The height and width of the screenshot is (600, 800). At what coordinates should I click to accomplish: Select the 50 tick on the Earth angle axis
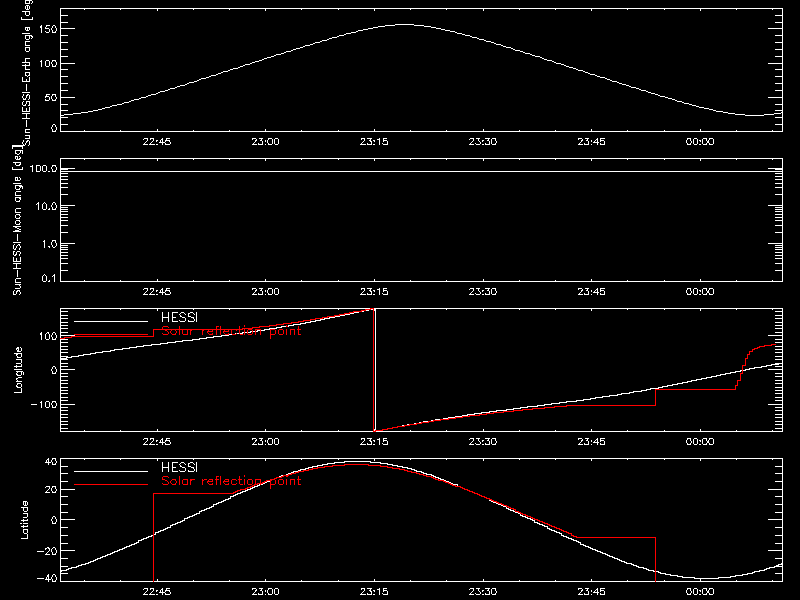click(51, 97)
